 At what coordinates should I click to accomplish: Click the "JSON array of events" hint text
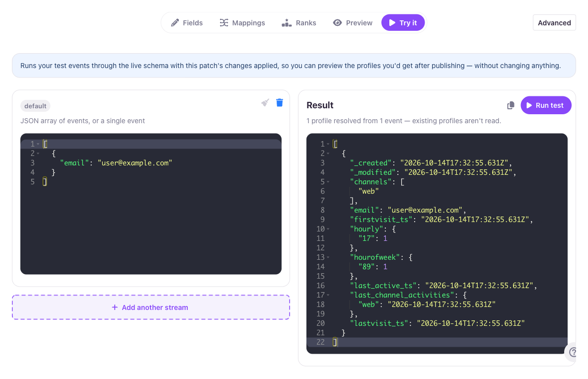click(x=82, y=121)
